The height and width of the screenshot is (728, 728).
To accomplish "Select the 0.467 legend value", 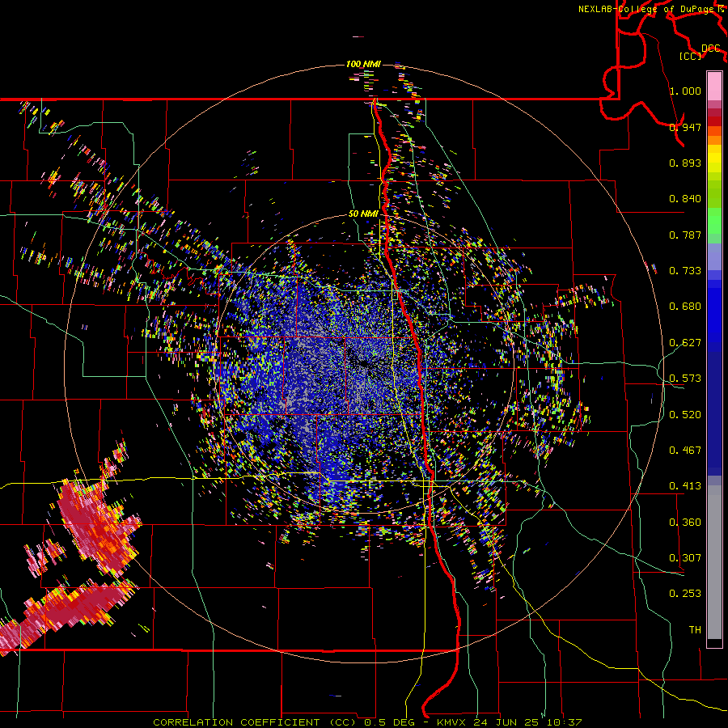I will click(685, 451).
